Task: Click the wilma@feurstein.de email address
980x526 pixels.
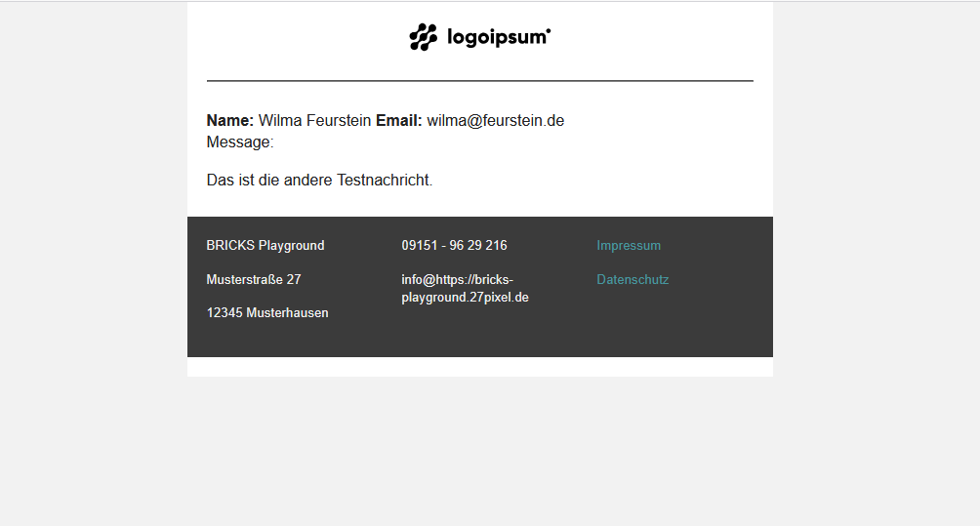Action: click(495, 121)
